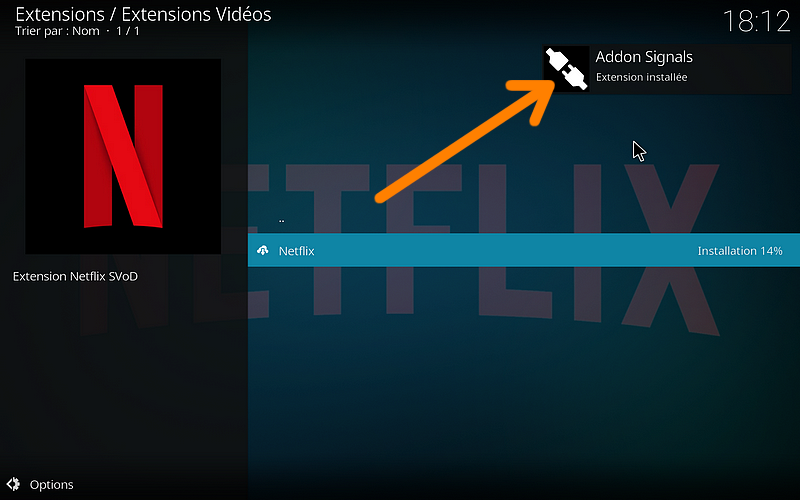Viewport: 800px width, 500px height.
Task: Go up via the '..' parent item
Action: [x=281, y=220]
